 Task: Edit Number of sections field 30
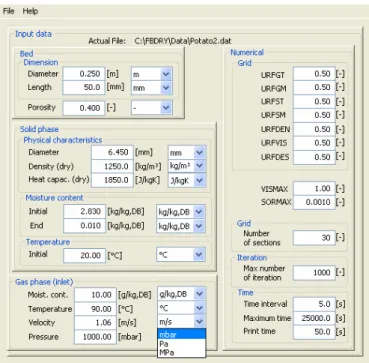pos(314,238)
